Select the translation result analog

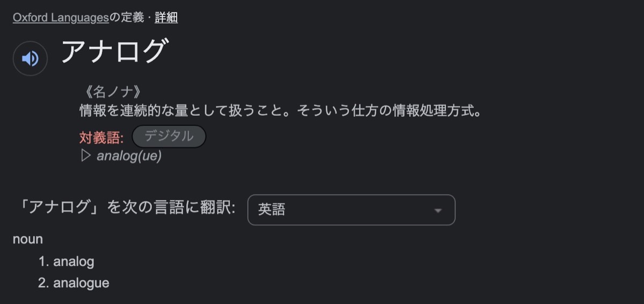(x=74, y=262)
